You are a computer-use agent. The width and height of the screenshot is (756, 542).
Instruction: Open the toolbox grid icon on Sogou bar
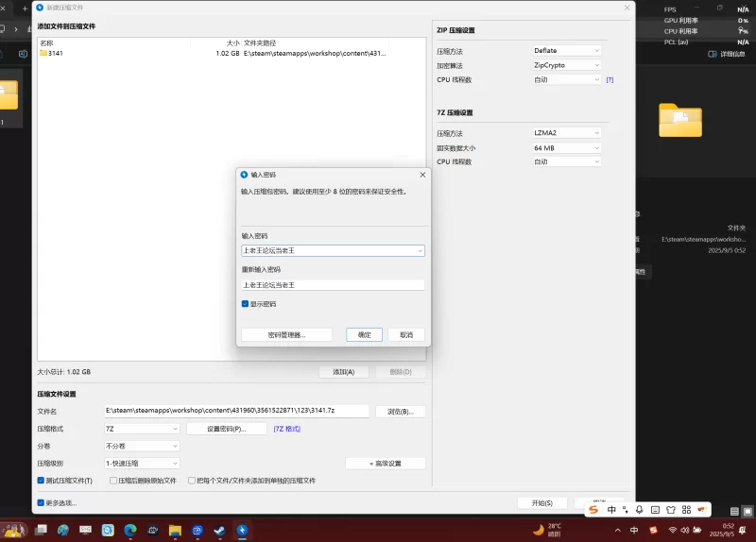pyautogui.click(x=687, y=510)
